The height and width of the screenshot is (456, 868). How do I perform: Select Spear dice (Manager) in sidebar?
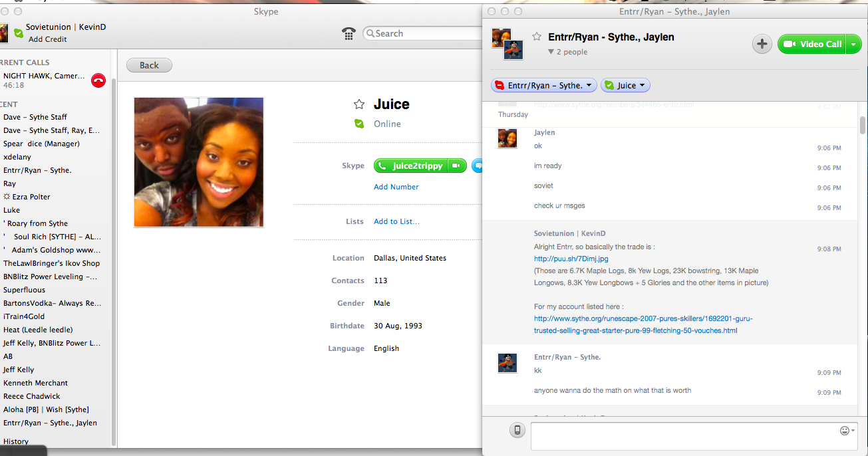[x=41, y=144]
